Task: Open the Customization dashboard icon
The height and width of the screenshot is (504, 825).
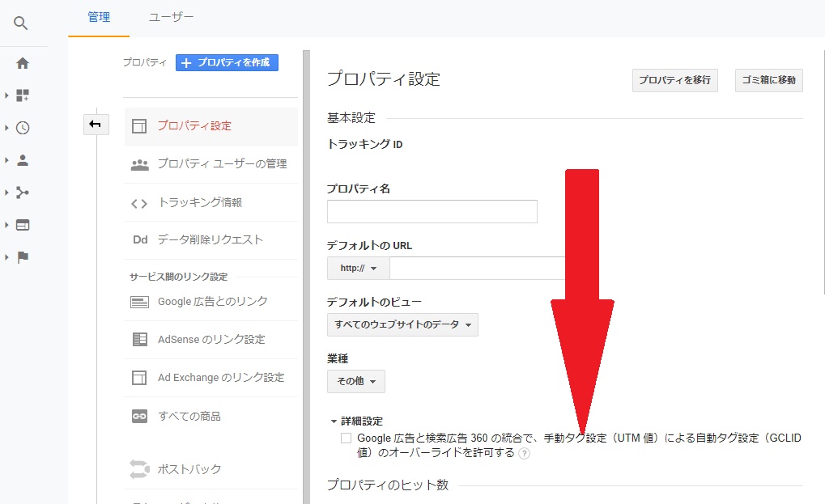Action: (23, 95)
